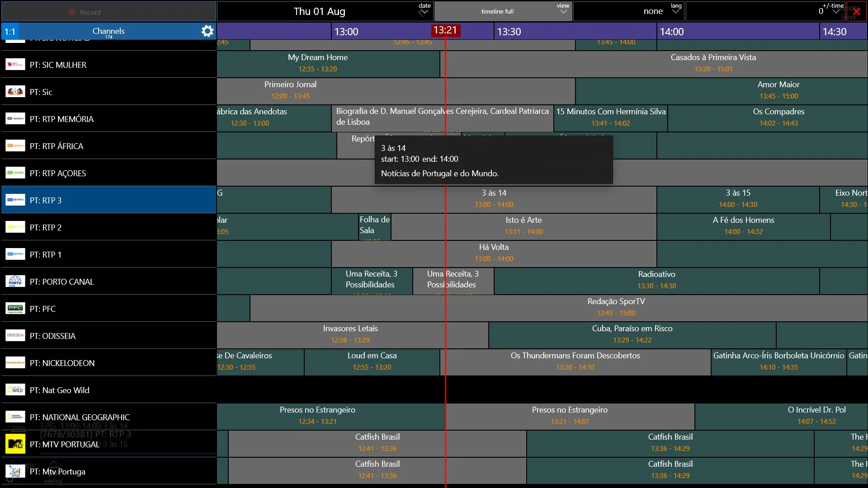Select 3 às 15 program
The width and height of the screenshot is (868, 488).
[738, 199]
